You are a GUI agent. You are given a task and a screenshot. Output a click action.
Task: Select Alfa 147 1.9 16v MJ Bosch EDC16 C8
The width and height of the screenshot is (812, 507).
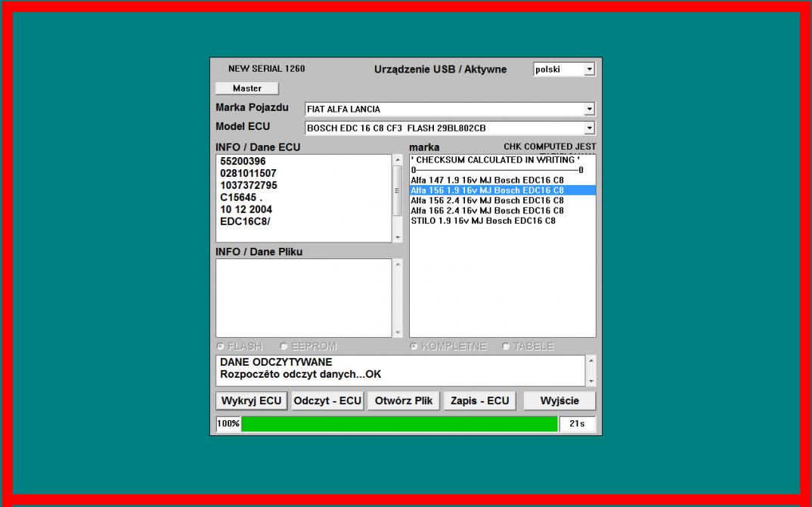502,180
